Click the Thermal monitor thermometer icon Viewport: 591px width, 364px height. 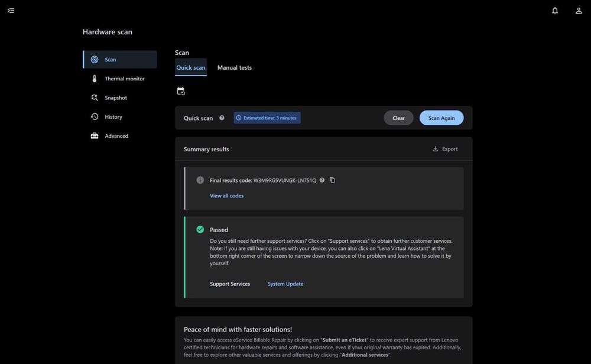(95, 79)
